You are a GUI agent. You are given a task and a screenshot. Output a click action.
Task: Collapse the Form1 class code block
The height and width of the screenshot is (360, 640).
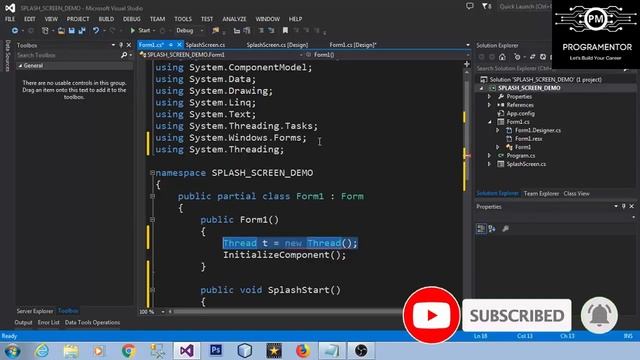[x=152, y=196]
